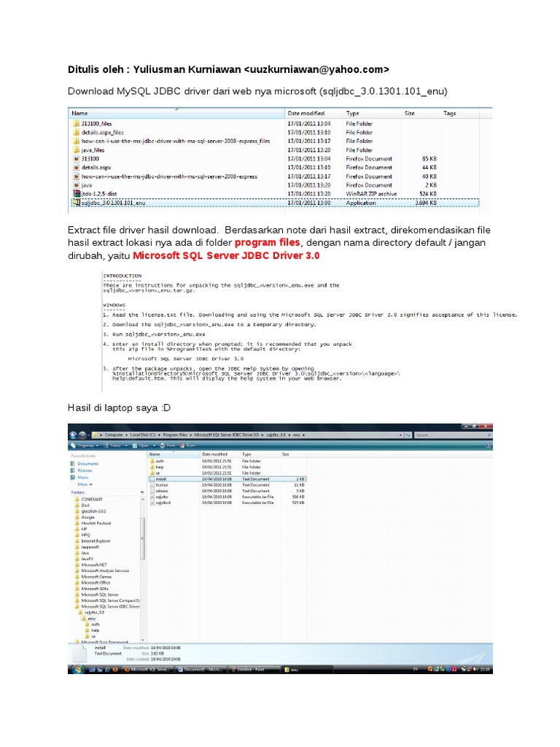Click the Firefox icon of file 313100
Image resolution: width=560 pixels, height=747 pixels.
pyautogui.click(x=76, y=158)
